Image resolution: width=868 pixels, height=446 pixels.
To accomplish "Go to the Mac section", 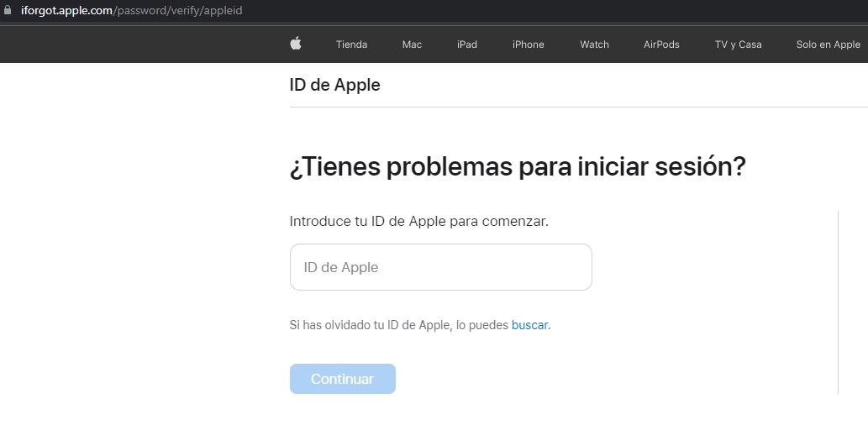I will click(x=412, y=45).
